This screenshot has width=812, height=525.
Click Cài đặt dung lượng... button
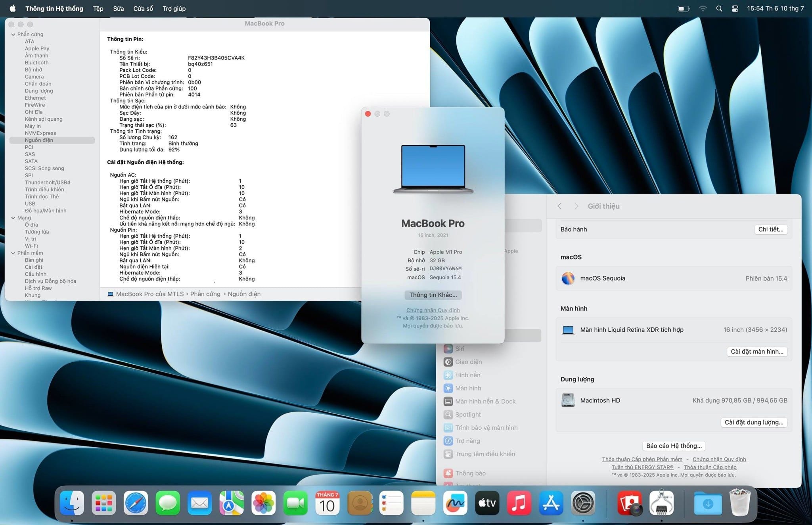[754, 422]
